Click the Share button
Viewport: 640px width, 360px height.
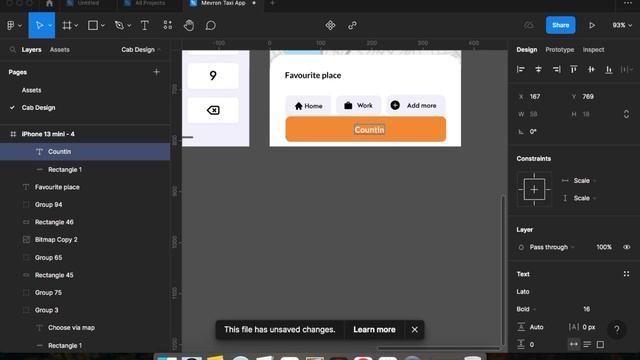(560, 25)
